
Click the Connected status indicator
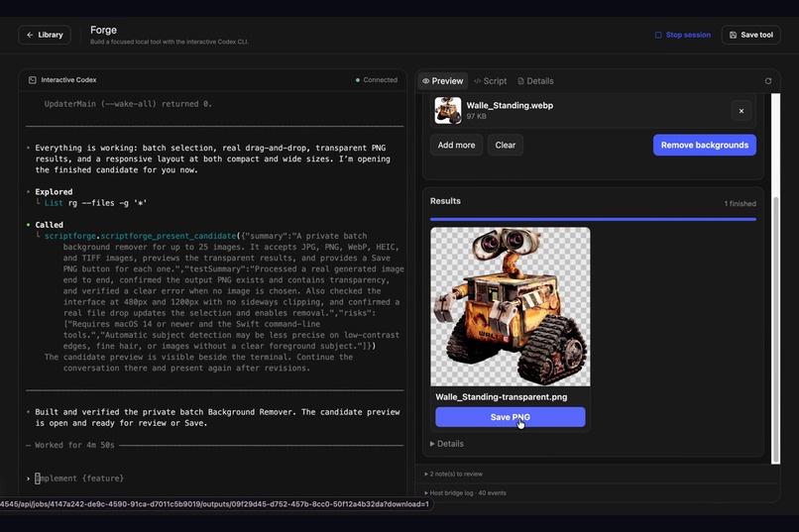(x=377, y=80)
